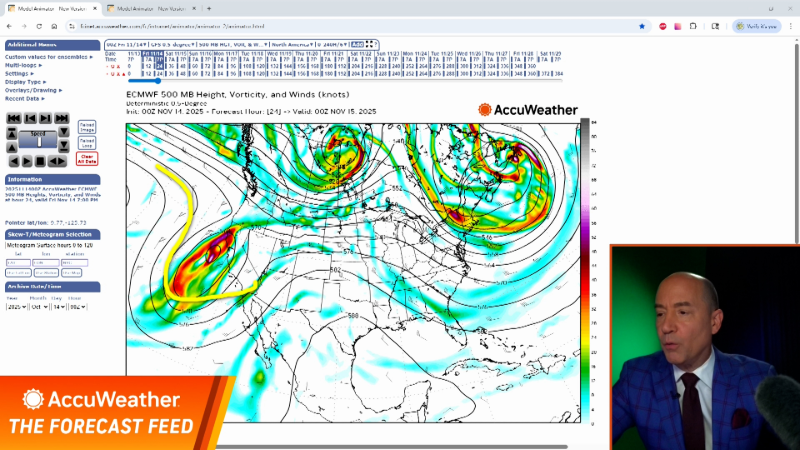
Task: Expand the Display Type menu
Action: point(27,82)
